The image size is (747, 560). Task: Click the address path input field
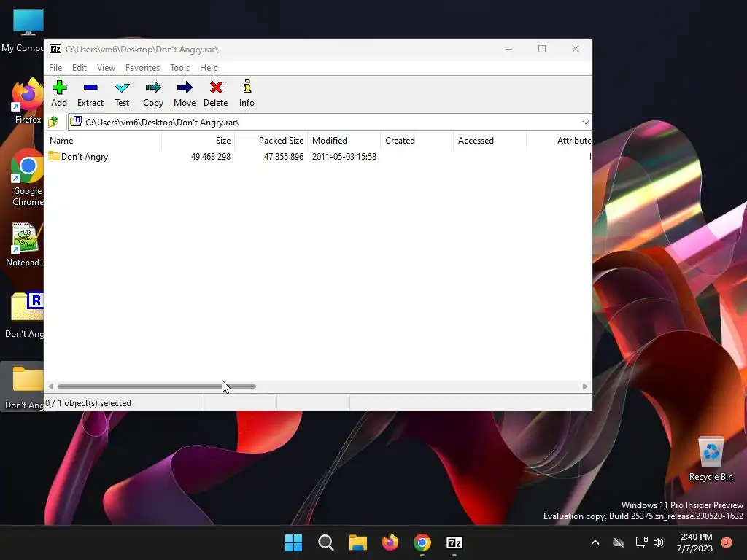[329, 122]
